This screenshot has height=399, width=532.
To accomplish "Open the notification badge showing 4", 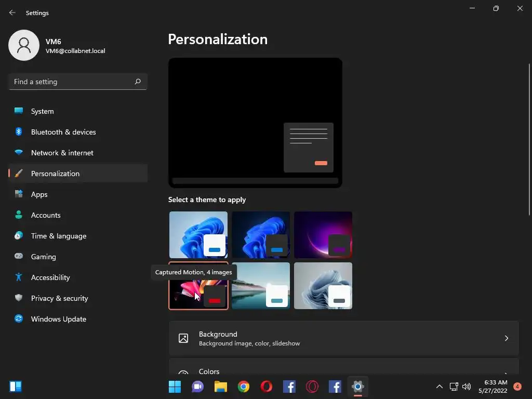I will (x=517, y=387).
